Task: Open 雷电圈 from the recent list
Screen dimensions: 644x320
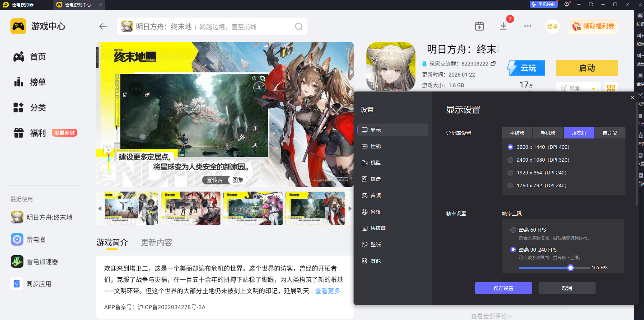Action: (x=28, y=240)
